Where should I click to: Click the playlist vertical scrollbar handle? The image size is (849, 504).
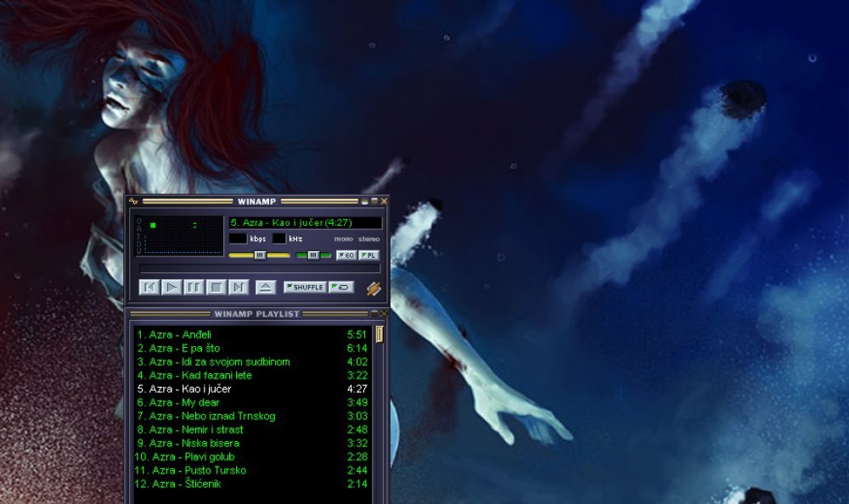(x=380, y=334)
